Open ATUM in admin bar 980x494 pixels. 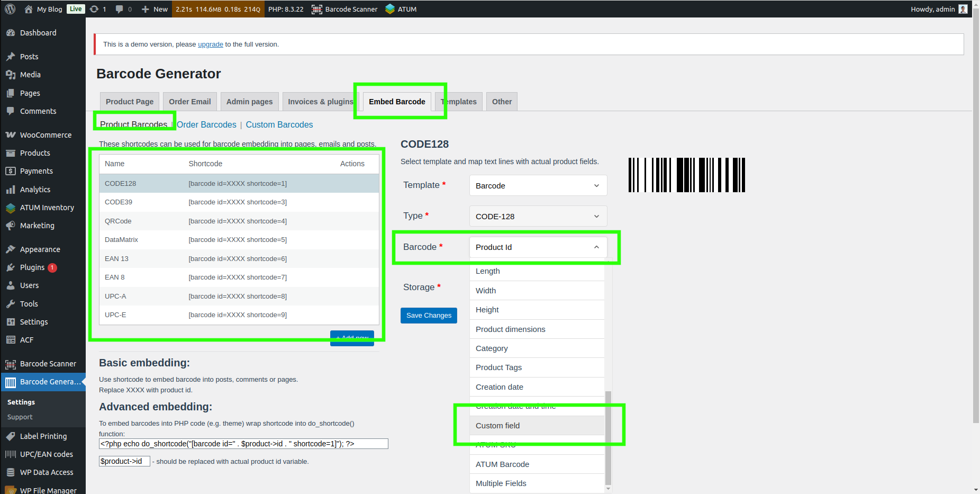401,9
